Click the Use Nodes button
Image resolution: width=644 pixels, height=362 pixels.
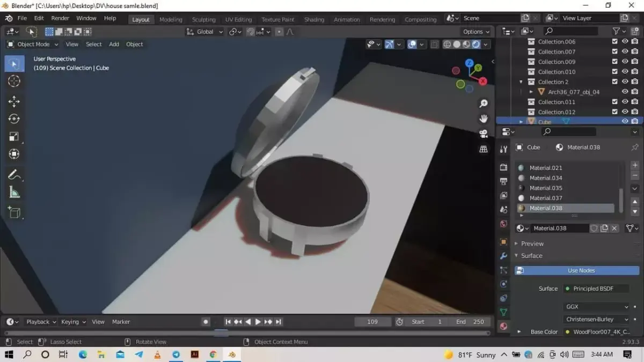tap(576, 270)
